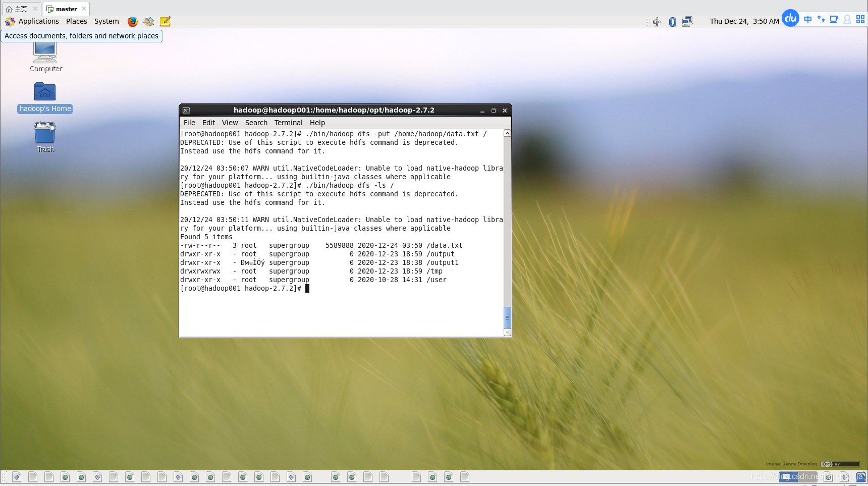Image resolution: width=868 pixels, height=486 pixels.
Task: Minimize the hadoop terminal window
Action: click(482, 111)
